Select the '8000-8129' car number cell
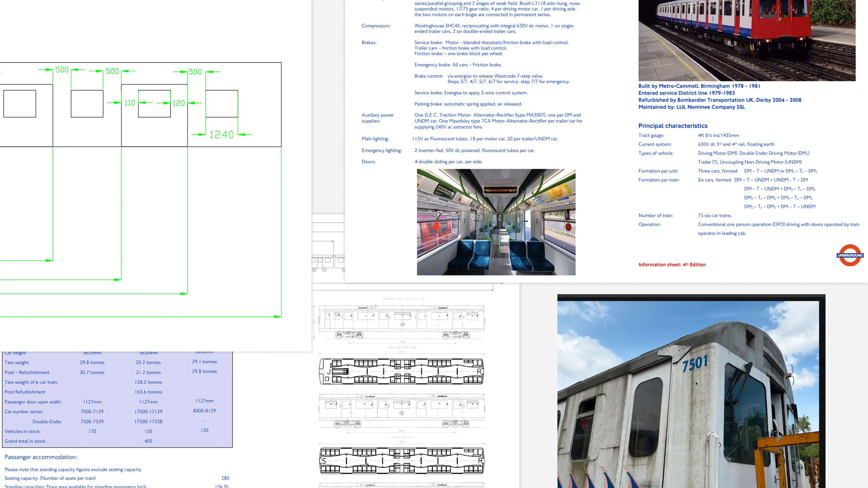The width and height of the screenshot is (868, 488). pyautogui.click(x=205, y=411)
